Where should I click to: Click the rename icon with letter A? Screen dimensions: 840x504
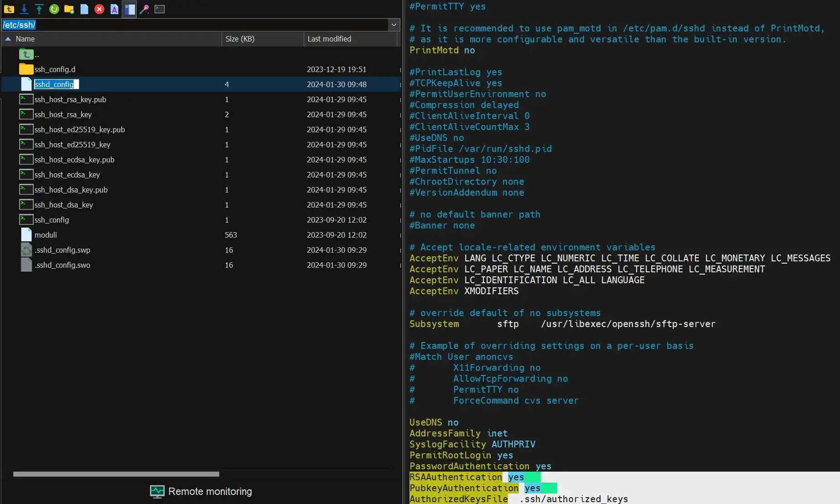point(114,9)
